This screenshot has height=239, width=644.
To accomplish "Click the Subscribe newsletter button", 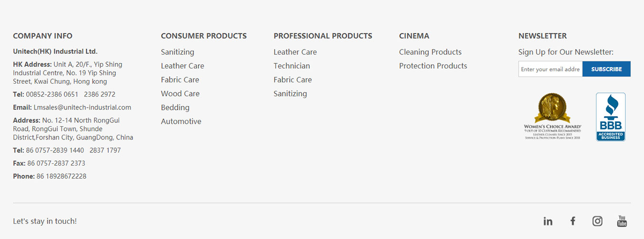I will pyautogui.click(x=606, y=69).
